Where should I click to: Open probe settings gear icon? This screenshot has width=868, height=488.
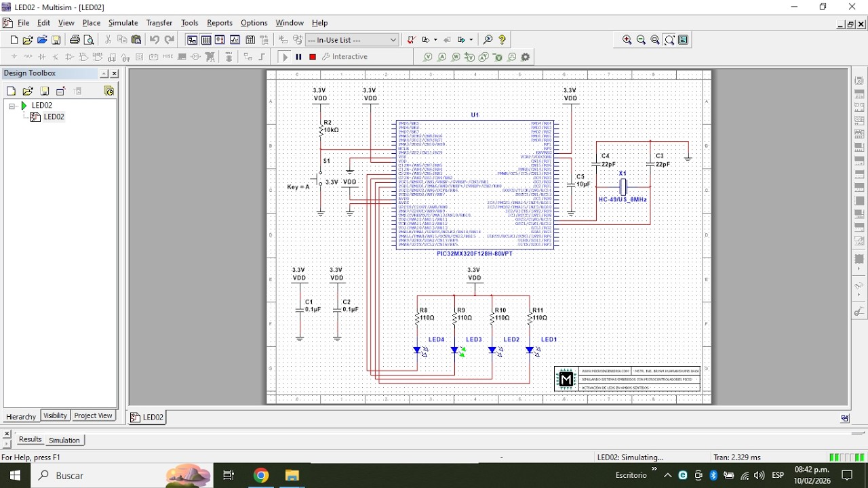tap(526, 58)
